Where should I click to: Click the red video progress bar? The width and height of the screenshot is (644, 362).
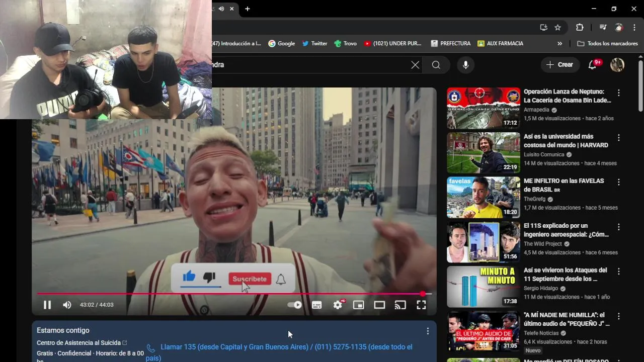coord(234,294)
